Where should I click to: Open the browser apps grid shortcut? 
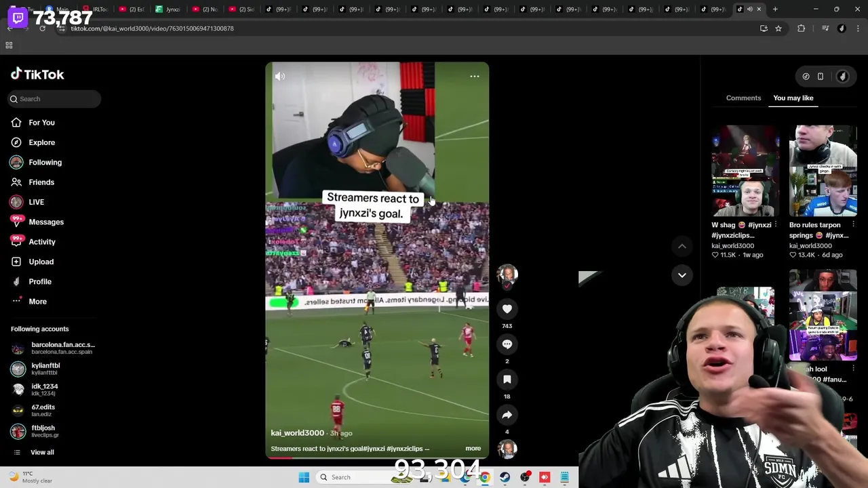9,45
